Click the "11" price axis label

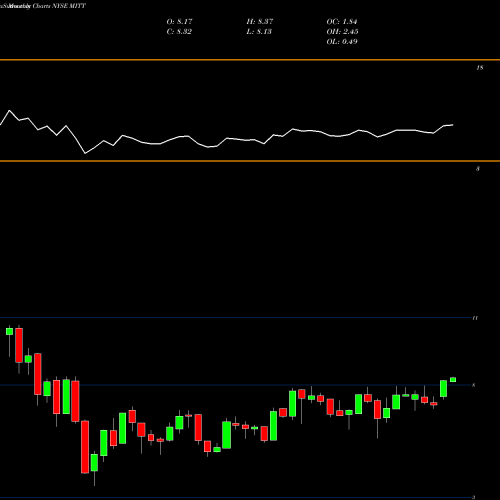click(x=475, y=318)
